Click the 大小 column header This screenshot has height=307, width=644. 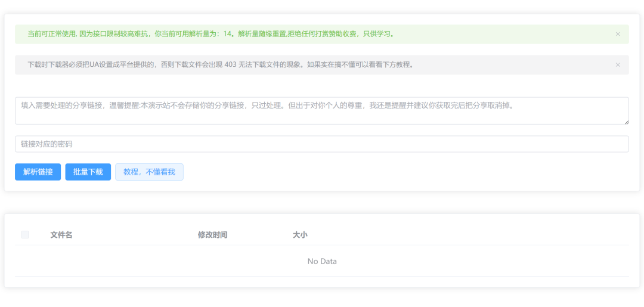pos(300,235)
